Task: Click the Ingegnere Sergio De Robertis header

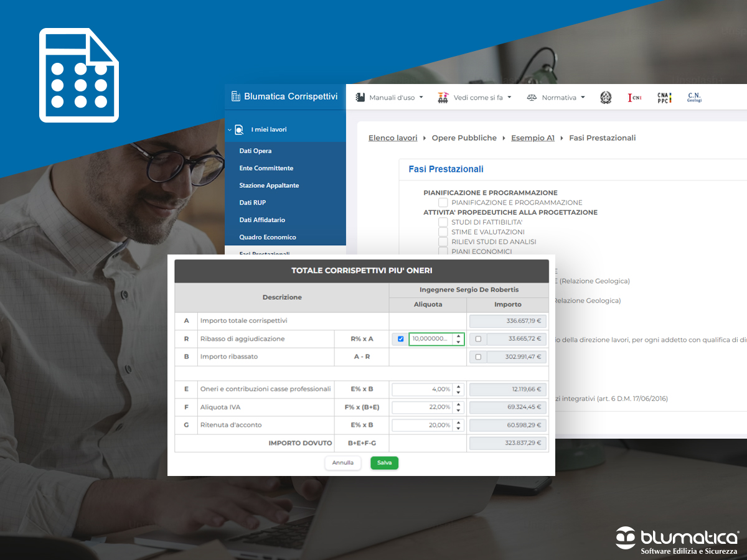Action: (469, 290)
